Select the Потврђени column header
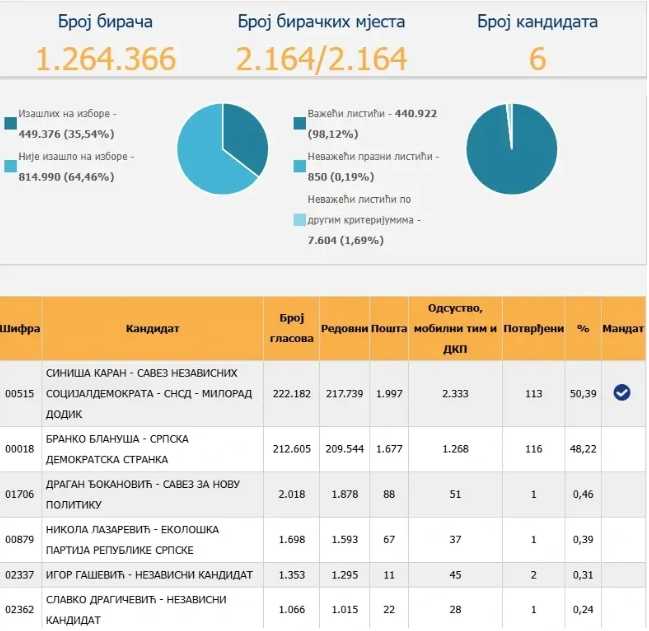This screenshot has height=631, width=649. 532,328
